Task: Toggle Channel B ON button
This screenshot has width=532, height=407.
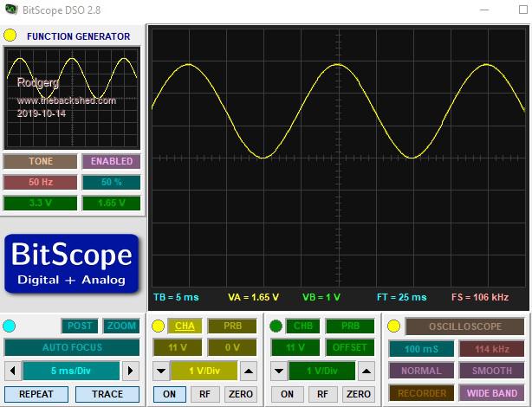Action: pos(287,394)
